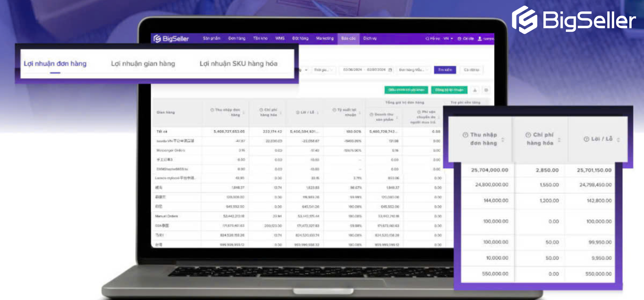The image size is (644, 300).
Task: Click the download icon above the table
Action: (x=475, y=90)
